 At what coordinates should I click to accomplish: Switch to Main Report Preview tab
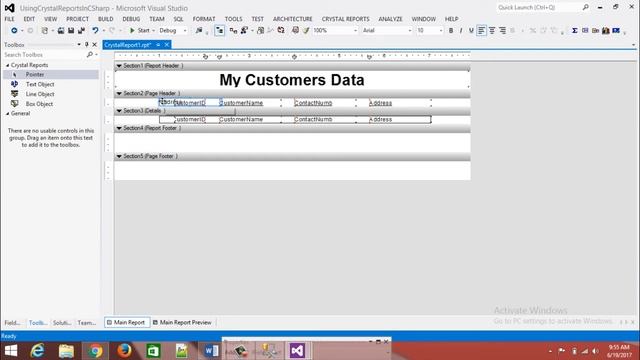click(182, 322)
